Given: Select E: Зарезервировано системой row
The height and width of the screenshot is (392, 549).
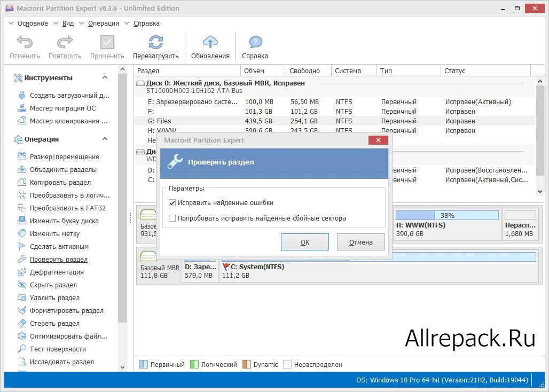Looking at the screenshot, I should coord(335,102).
